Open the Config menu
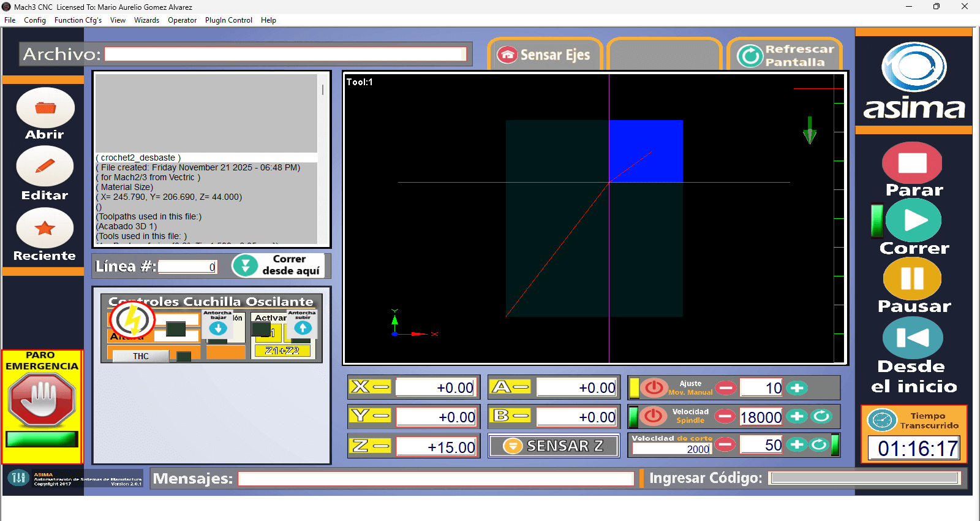The width and height of the screenshot is (980, 521). (35, 20)
